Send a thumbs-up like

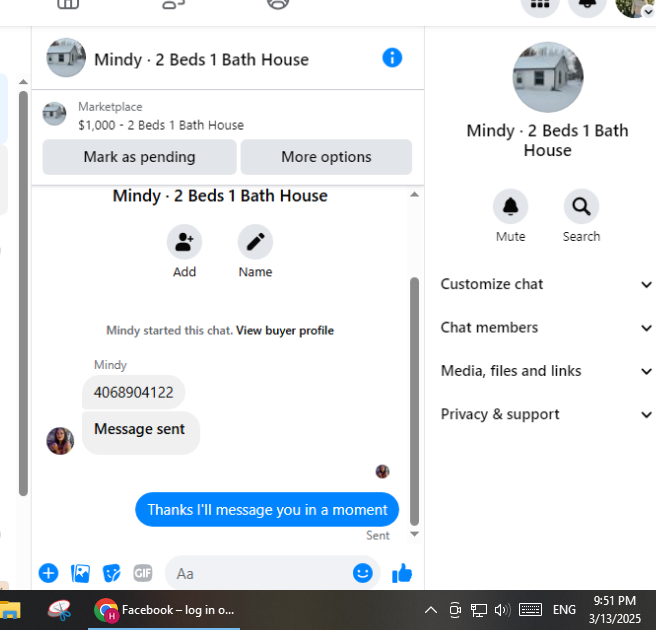[402, 573]
